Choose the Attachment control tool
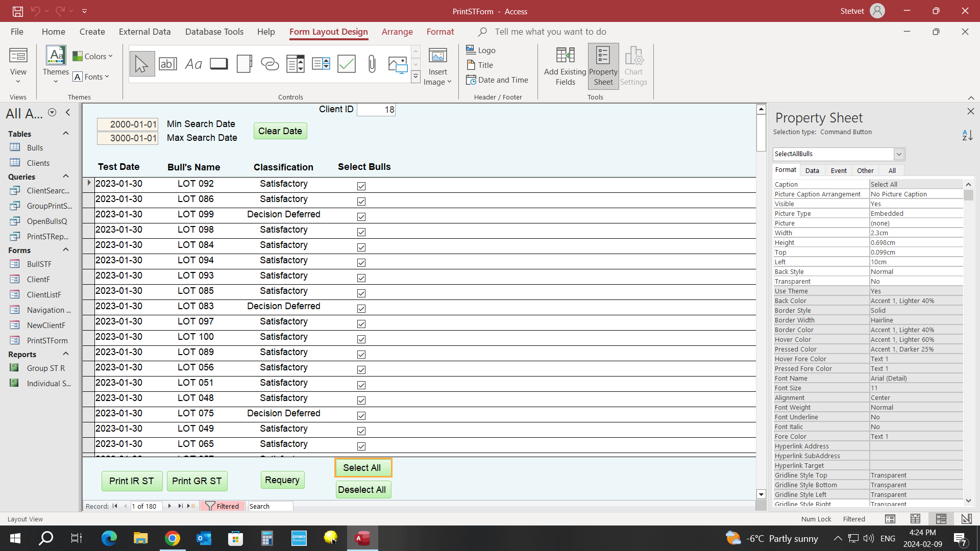 point(372,64)
